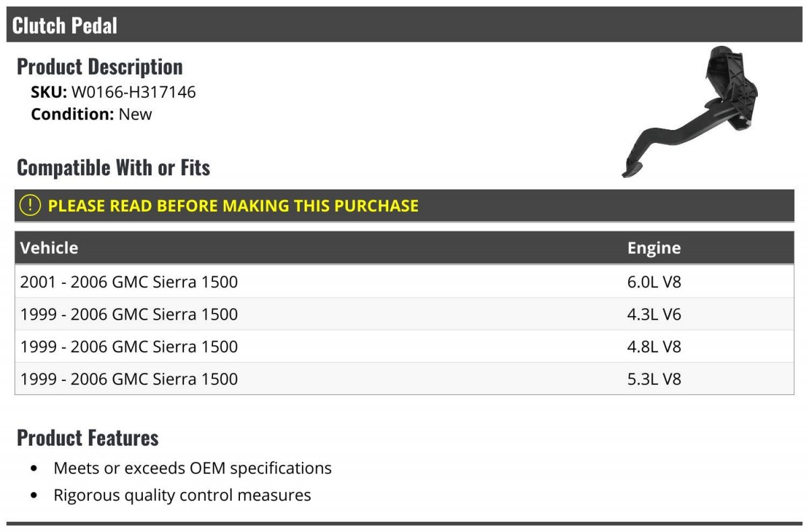The image size is (809, 532).
Task: Select the GMC Sierra 1500 row with 4.3L V6
Action: coord(129,314)
